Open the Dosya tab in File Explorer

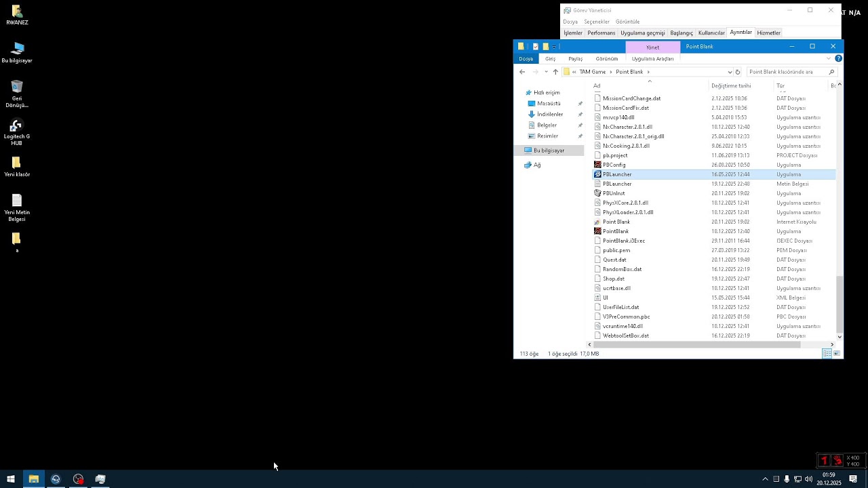pos(526,59)
